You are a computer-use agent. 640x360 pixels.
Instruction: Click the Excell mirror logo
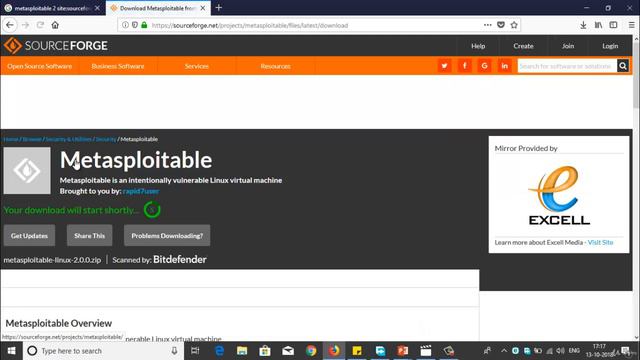tap(559, 195)
